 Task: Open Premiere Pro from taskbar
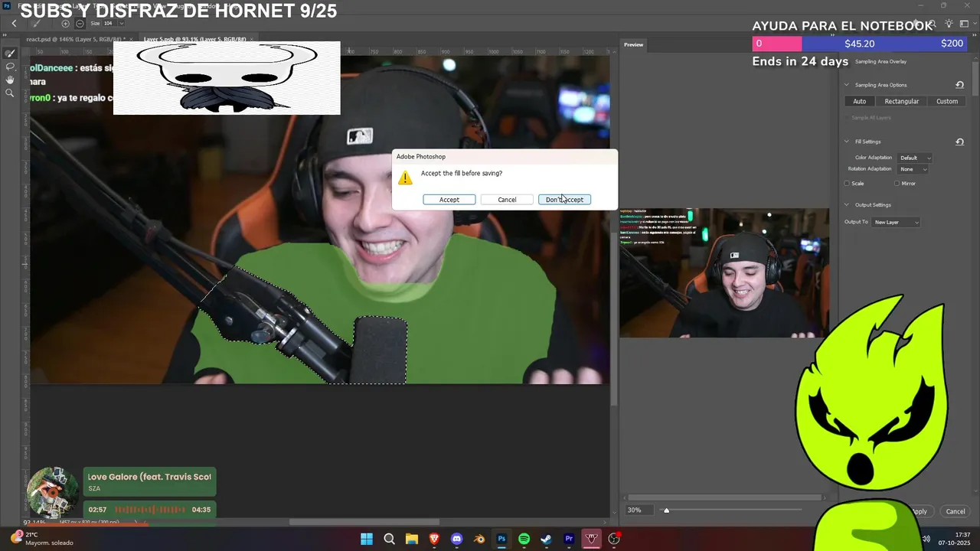coord(569,539)
